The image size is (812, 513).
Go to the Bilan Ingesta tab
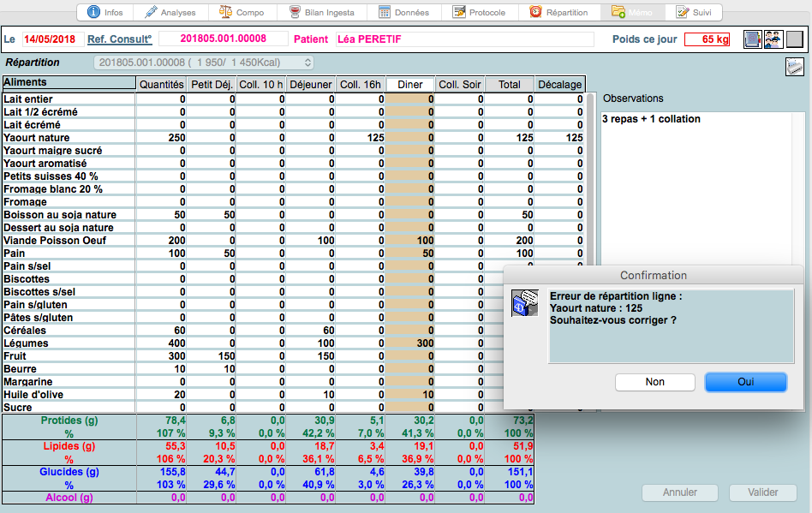321,13
